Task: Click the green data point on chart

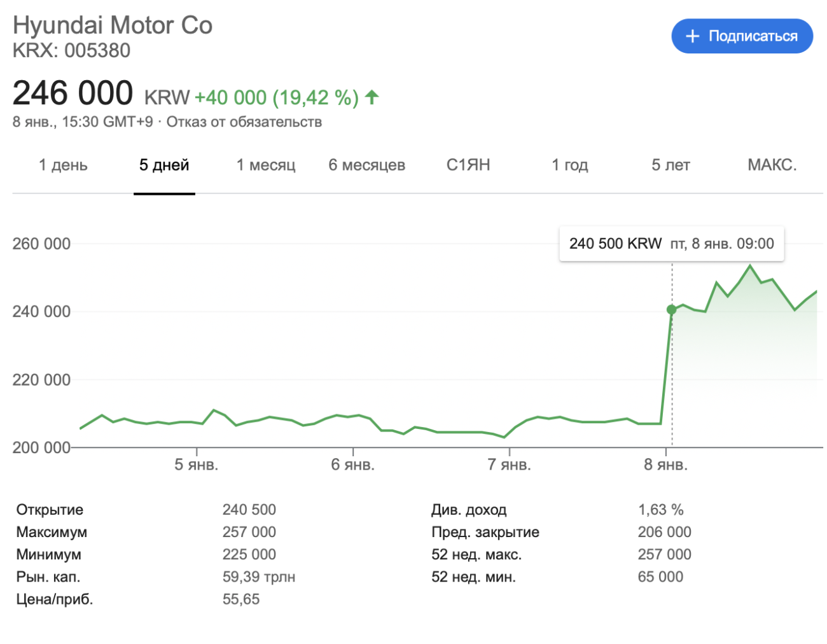Action: 671,310
